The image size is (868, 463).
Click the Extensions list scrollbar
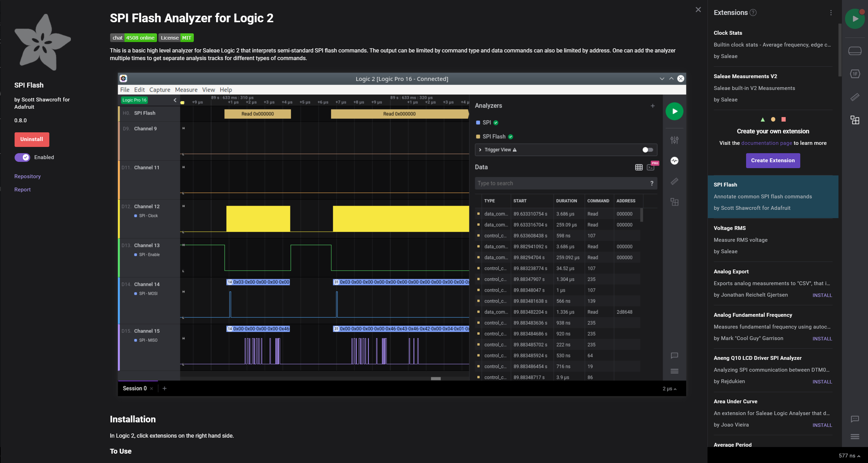click(x=840, y=50)
